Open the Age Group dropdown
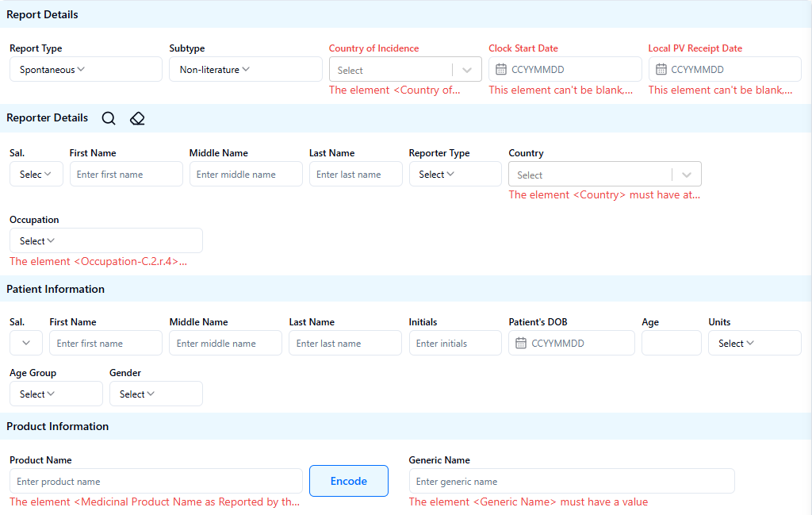This screenshot has height=515, width=812. point(56,394)
